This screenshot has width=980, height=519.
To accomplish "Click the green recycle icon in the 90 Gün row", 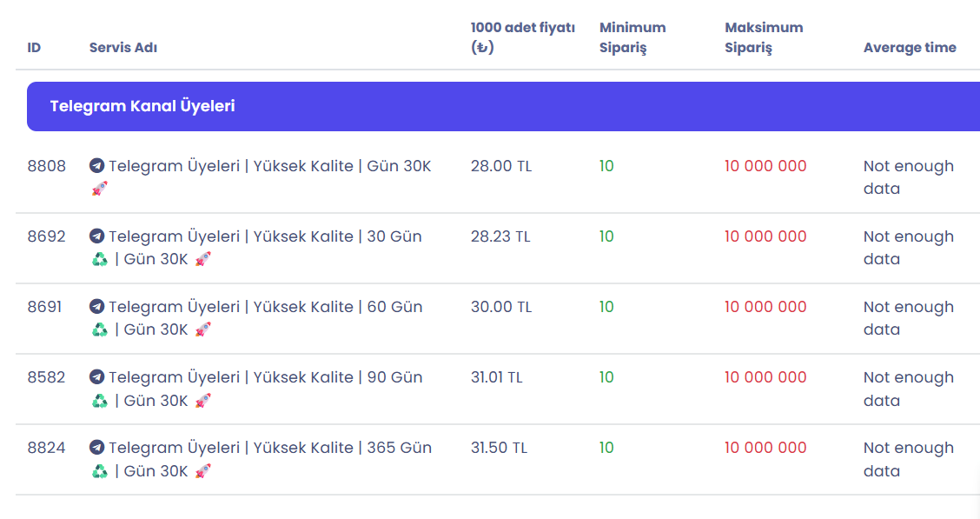I will click(100, 400).
